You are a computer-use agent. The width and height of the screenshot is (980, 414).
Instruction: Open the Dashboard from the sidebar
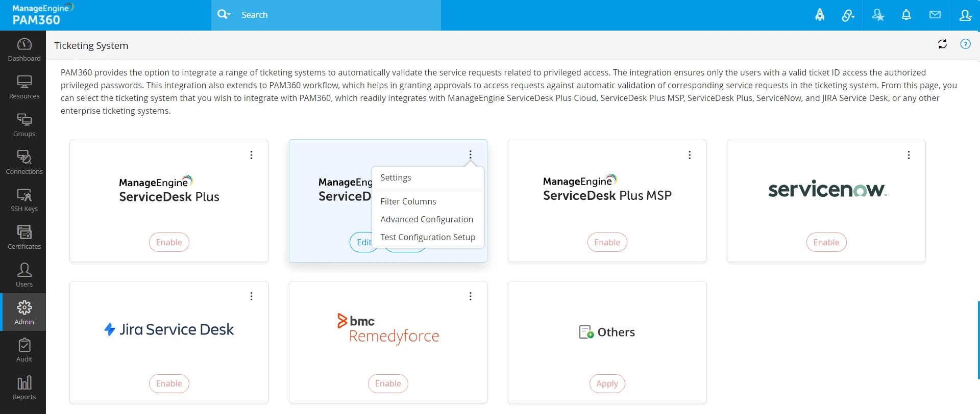tap(23, 48)
